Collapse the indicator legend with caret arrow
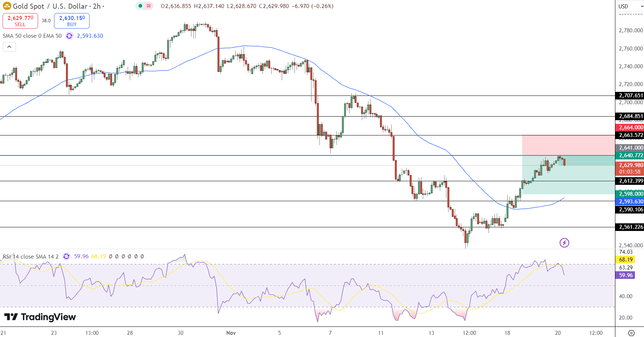This screenshot has width=644, height=337. coord(9,47)
